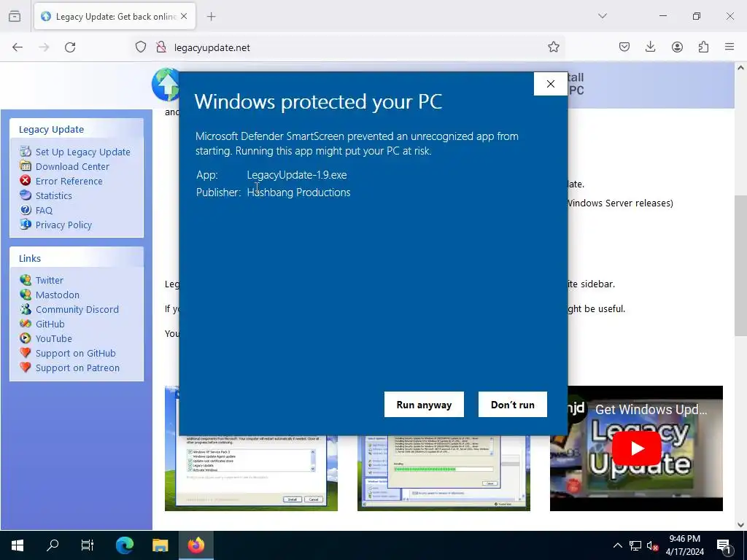The height and width of the screenshot is (560, 747).
Task: Open Support on Patreon link
Action: [x=77, y=368]
